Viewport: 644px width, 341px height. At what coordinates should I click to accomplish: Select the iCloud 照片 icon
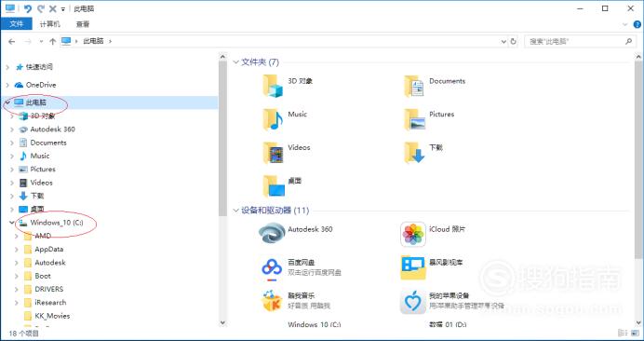click(x=413, y=234)
